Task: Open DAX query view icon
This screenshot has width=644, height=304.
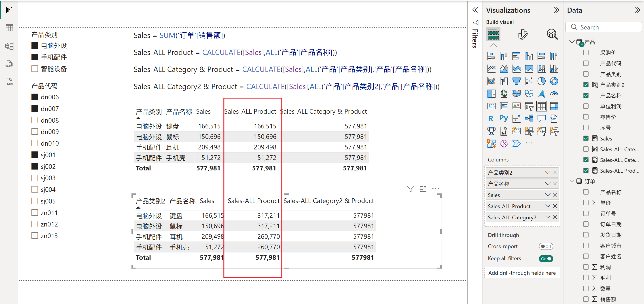Action: tap(9, 64)
